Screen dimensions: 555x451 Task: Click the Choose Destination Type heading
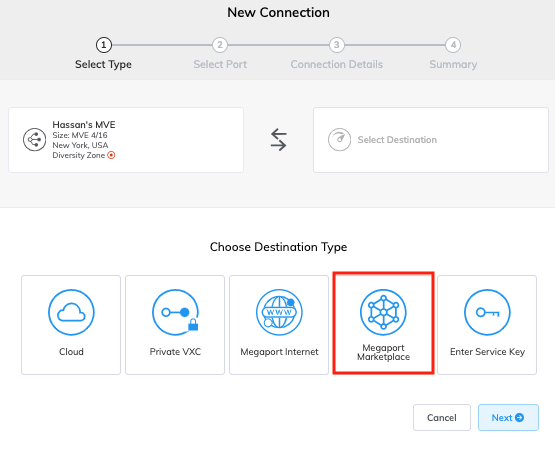(x=279, y=247)
